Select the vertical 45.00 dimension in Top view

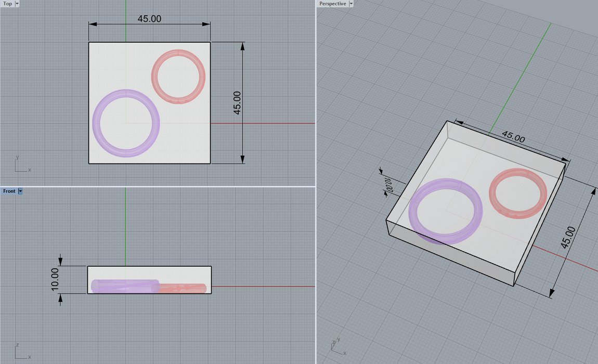point(238,102)
